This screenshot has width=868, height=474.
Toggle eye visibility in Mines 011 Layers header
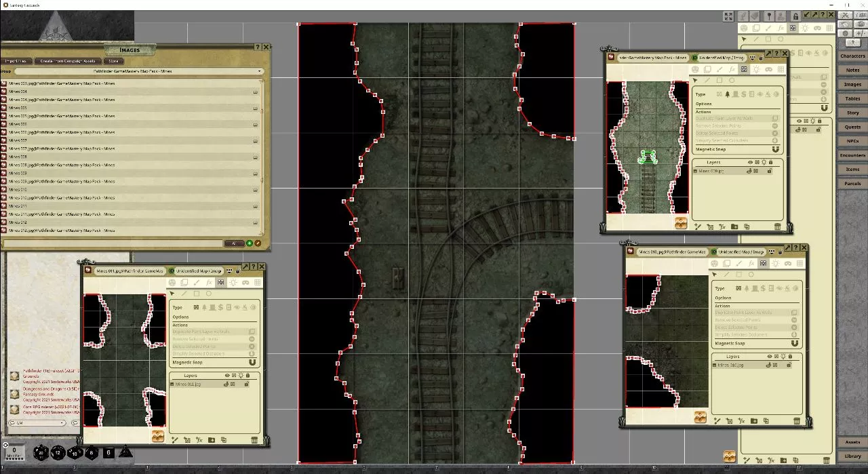tap(227, 376)
